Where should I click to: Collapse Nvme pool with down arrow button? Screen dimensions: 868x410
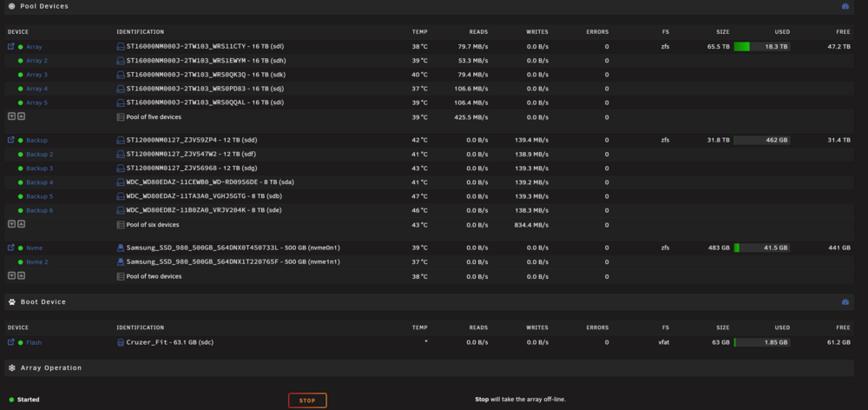pyautogui.click(x=11, y=275)
